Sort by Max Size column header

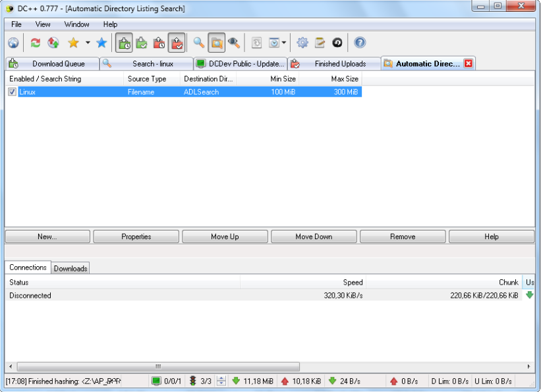330,79
